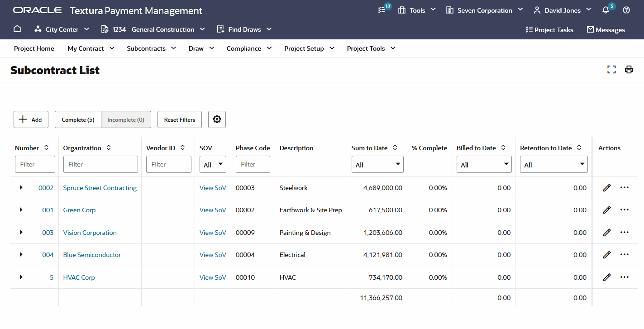Viewport: 644px width, 329px height.
Task: Show Complete (5) subcontracts
Action: pos(78,119)
